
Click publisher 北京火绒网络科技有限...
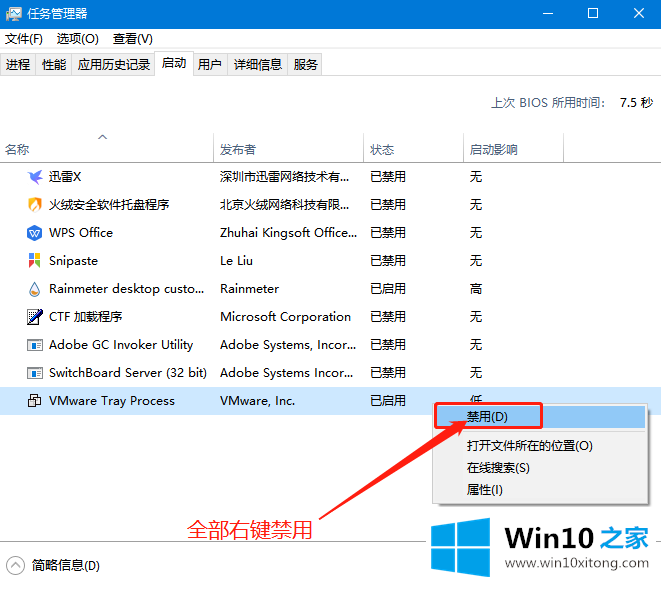pos(285,205)
